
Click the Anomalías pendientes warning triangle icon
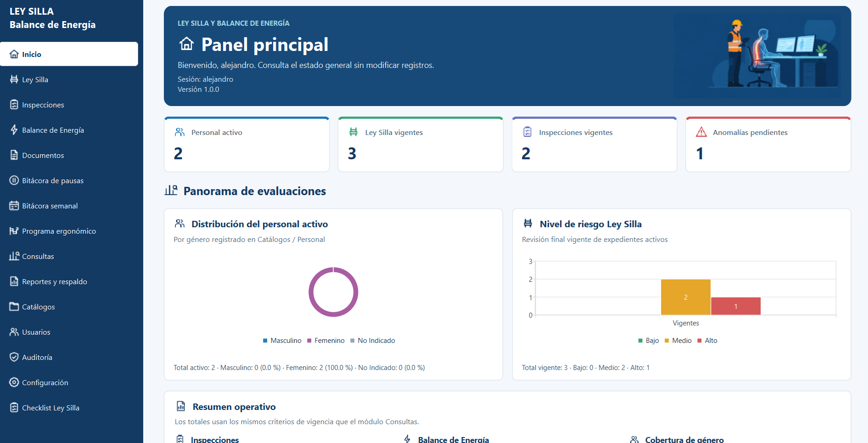click(701, 132)
